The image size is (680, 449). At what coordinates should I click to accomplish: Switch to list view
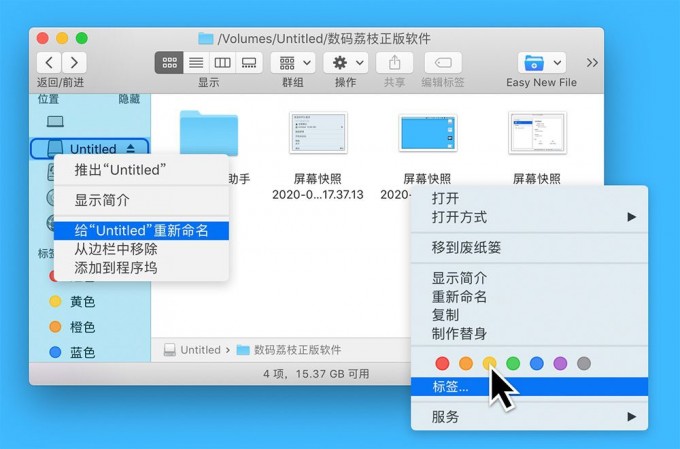click(x=196, y=63)
